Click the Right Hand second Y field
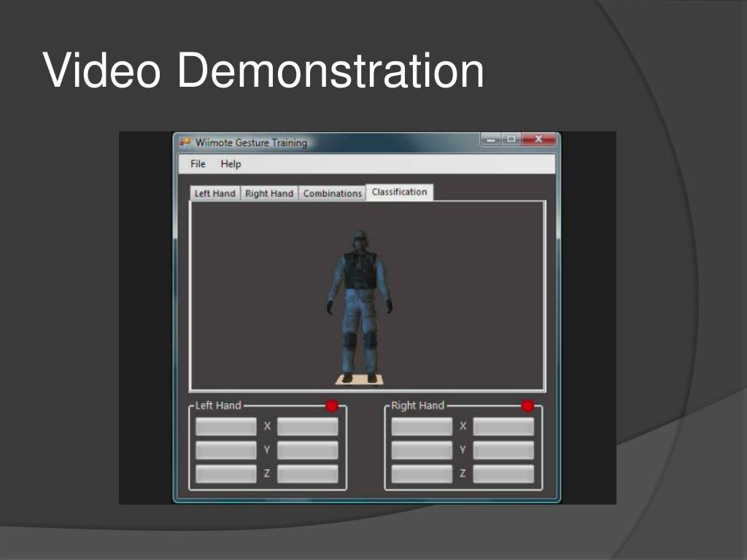Viewport: 747px width, 560px height. 503,450
